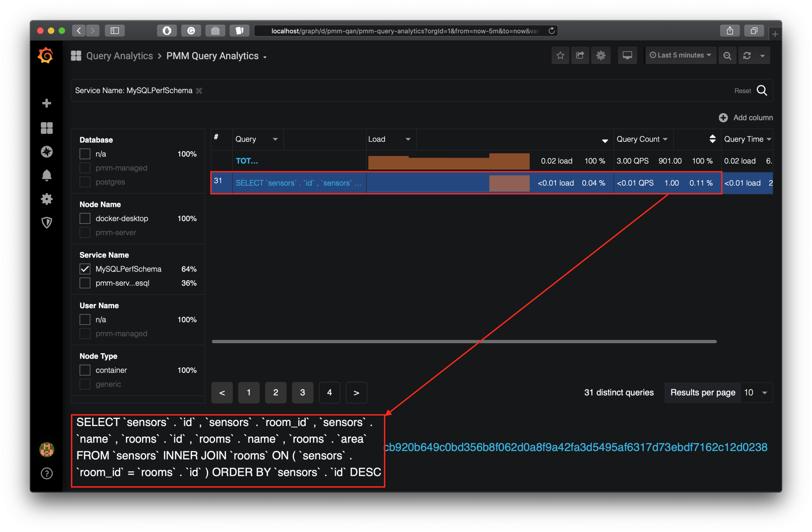The width and height of the screenshot is (812, 532).
Task: Open the Last 5 minutes time range picker
Action: [x=680, y=55]
